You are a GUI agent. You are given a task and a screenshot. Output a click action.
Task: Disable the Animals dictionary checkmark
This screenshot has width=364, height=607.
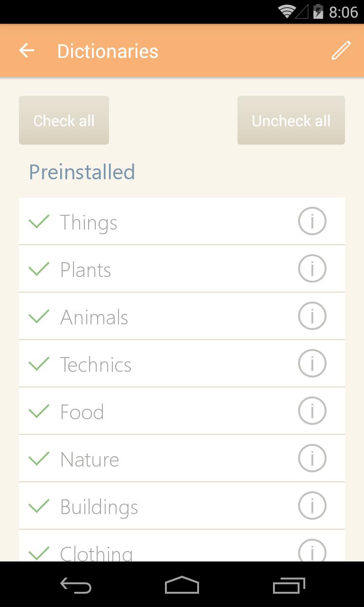pos(39,316)
